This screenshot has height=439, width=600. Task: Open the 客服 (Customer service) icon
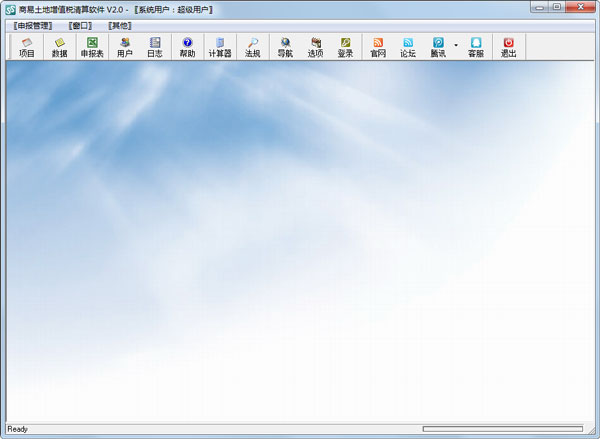[x=476, y=47]
